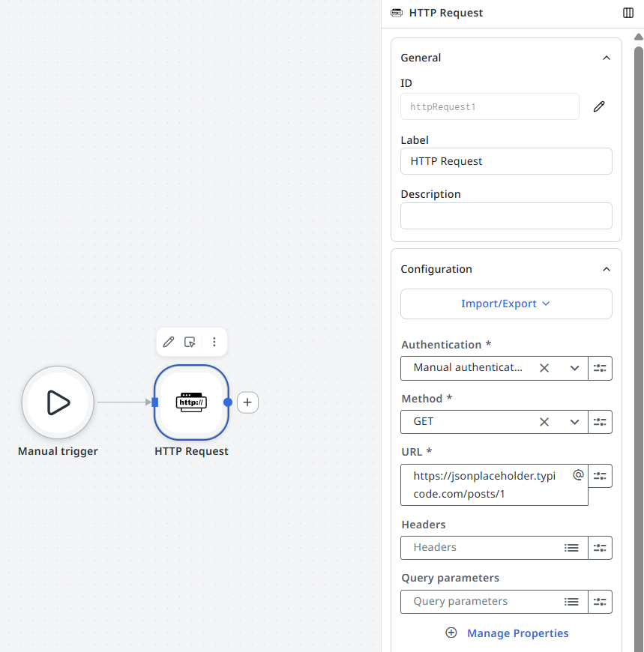The height and width of the screenshot is (652, 644).
Task: Open Query parameters field settings icon
Action: coord(600,602)
